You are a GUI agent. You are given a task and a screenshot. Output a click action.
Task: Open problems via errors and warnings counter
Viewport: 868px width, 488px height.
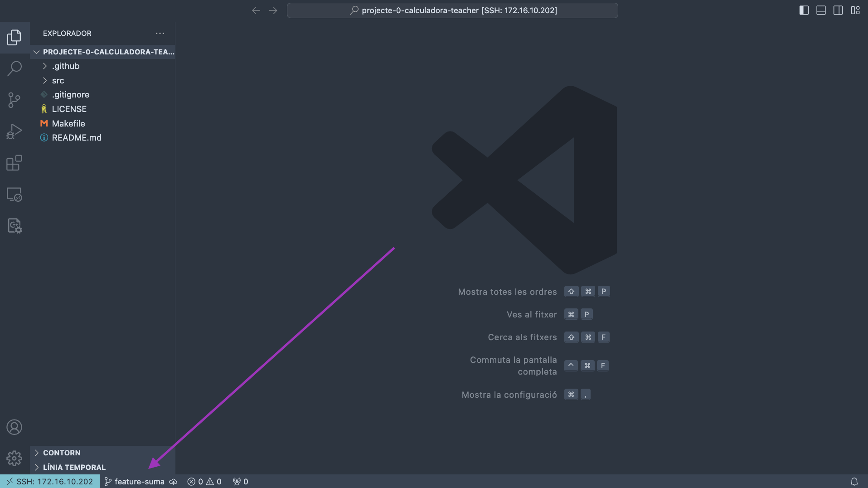click(x=204, y=482)
